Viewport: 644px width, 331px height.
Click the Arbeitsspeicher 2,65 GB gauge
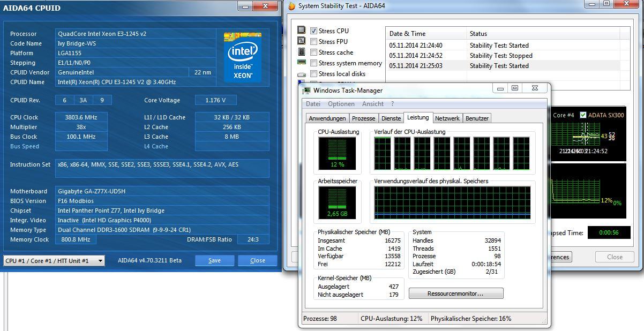(338, 203)
